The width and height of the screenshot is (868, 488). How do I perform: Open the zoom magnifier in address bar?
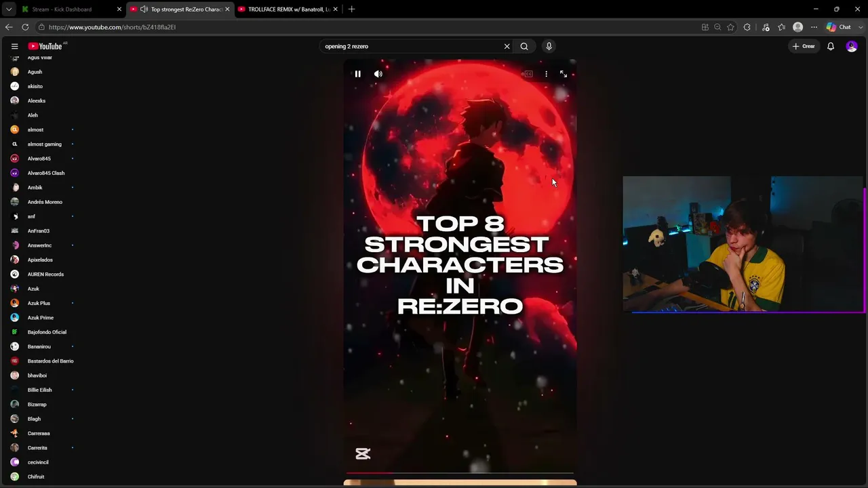point(717,27)
